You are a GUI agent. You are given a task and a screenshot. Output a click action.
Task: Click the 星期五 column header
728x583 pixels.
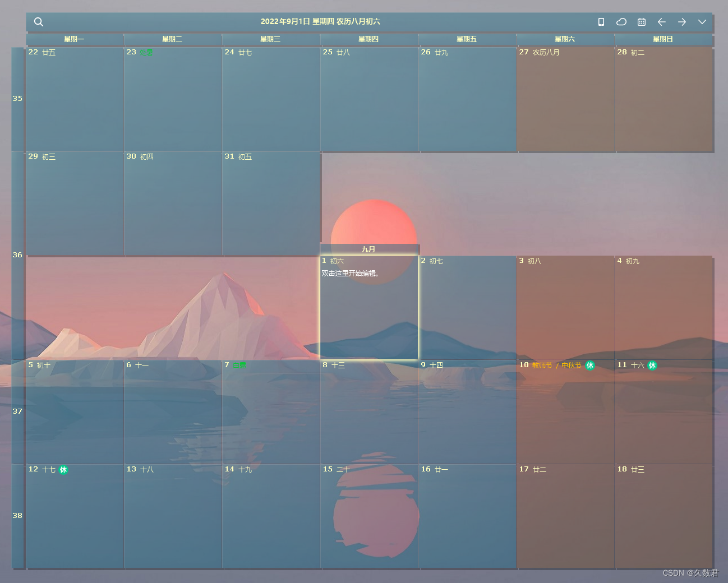[467, 39]
